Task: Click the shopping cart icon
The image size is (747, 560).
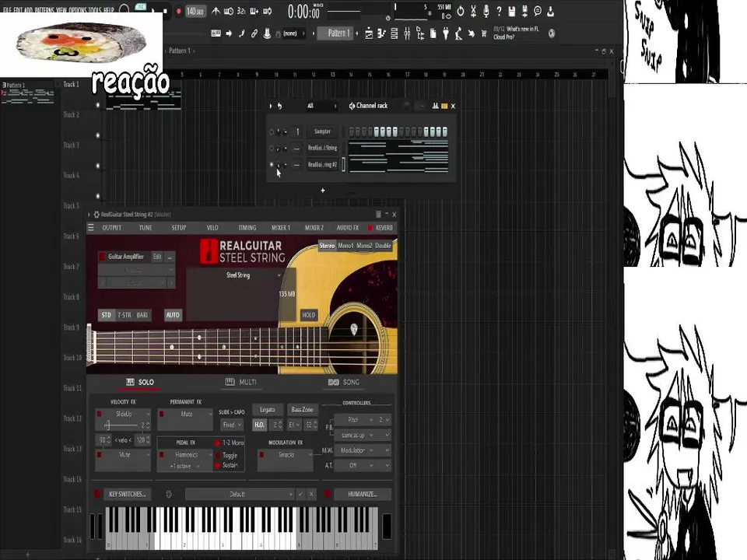Action: [484, 33]
